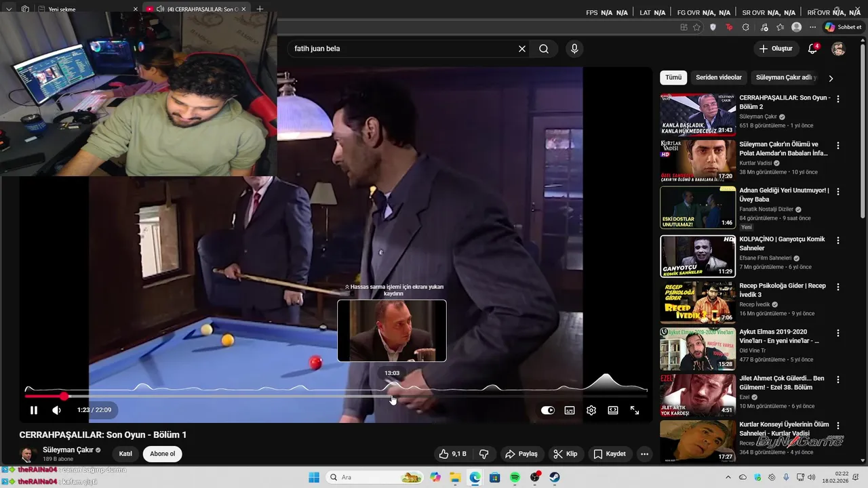The width and height of the screenshot is (868, 488).
Task: Bookmark page with star icon
Action: 696,27
